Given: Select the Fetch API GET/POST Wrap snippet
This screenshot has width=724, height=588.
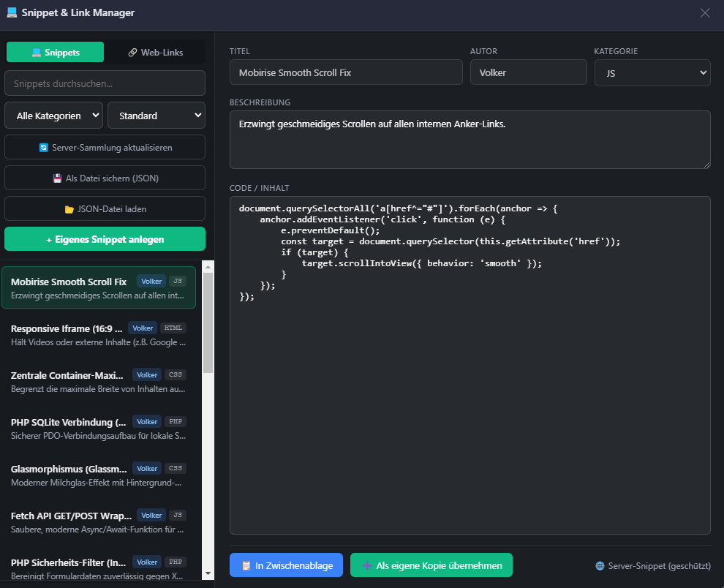Looking at the screenshot, I should [x=99, y=522].
